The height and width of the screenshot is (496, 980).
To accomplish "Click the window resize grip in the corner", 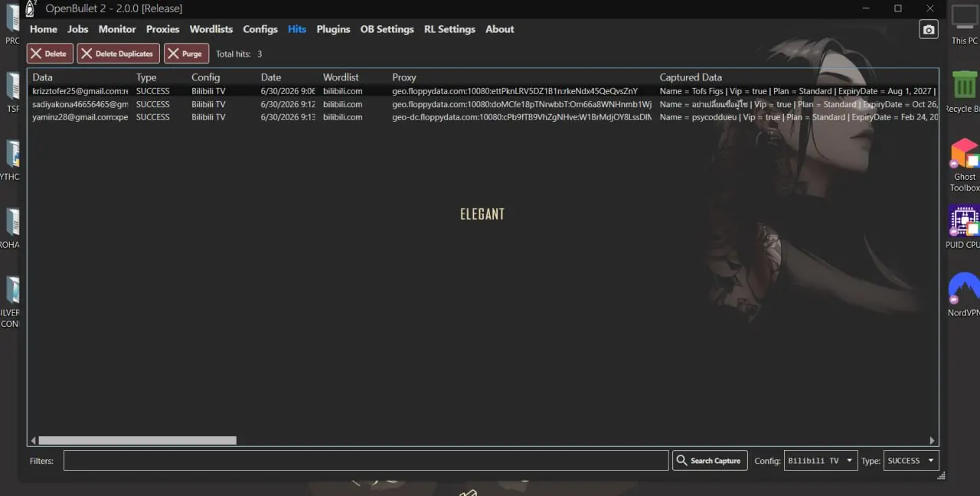I will [941, 475].
